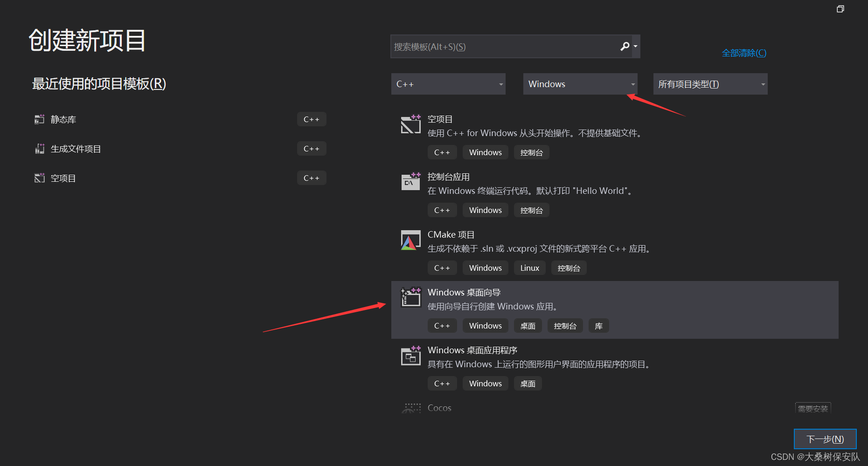Open the Windows platform filter dropdown
868x466 pixels.
coord(580,84)
